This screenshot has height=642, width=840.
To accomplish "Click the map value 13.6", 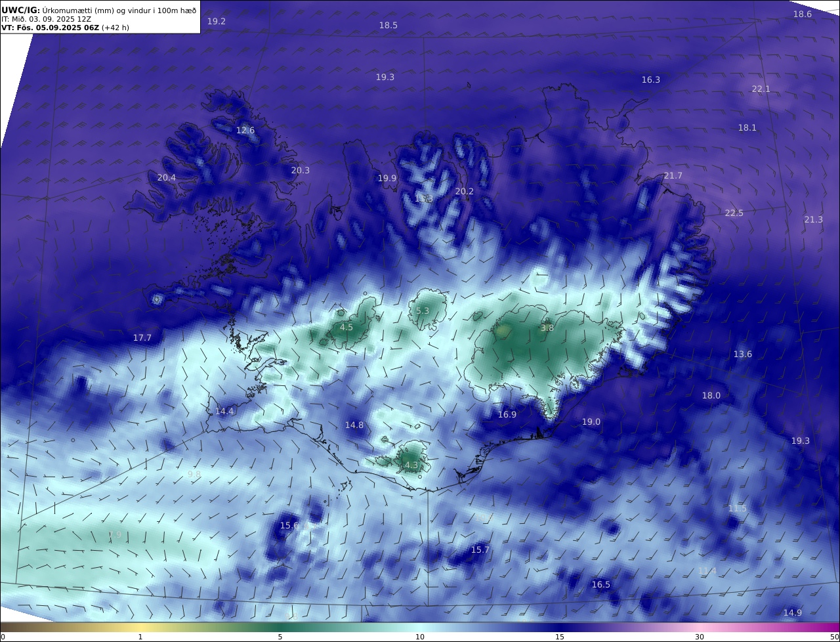I will (x=743, y=354).
